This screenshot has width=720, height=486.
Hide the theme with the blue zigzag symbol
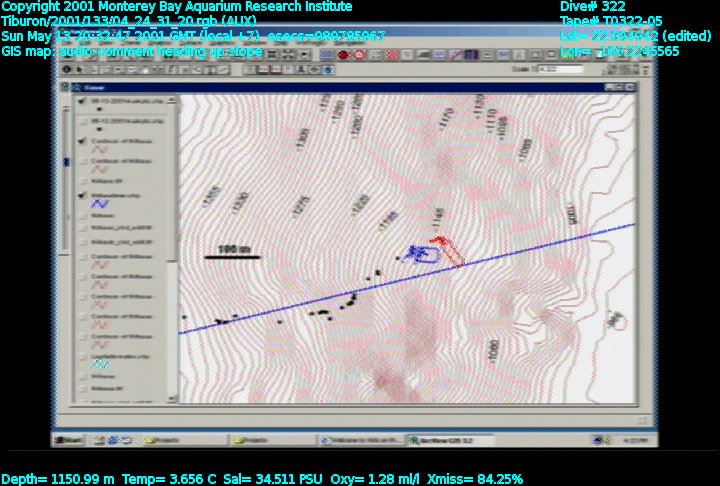[x=81, y=195]
